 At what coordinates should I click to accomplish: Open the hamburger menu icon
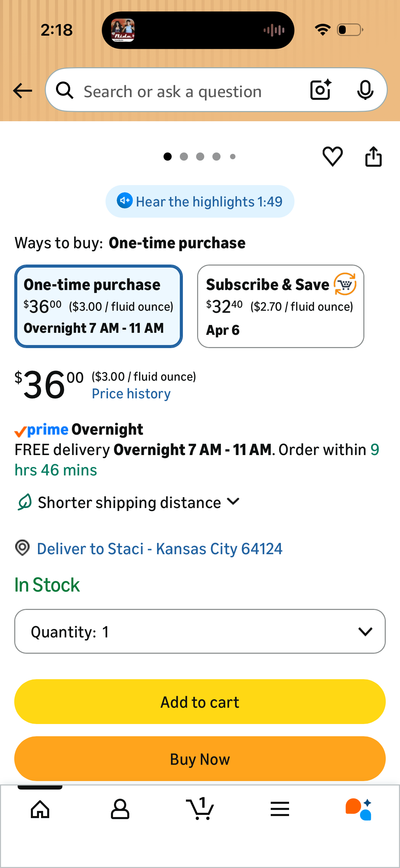pyautogui.click(x=280, y=809)
